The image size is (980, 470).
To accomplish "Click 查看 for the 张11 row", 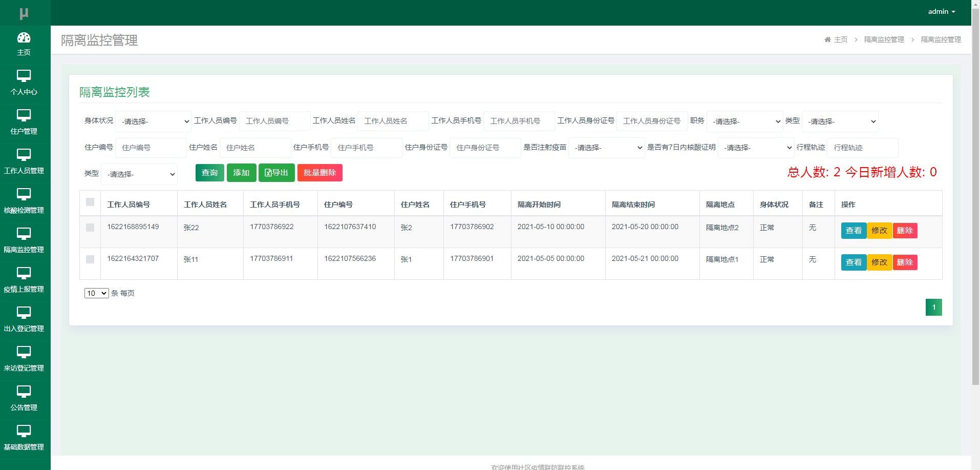I will [854, 262].
